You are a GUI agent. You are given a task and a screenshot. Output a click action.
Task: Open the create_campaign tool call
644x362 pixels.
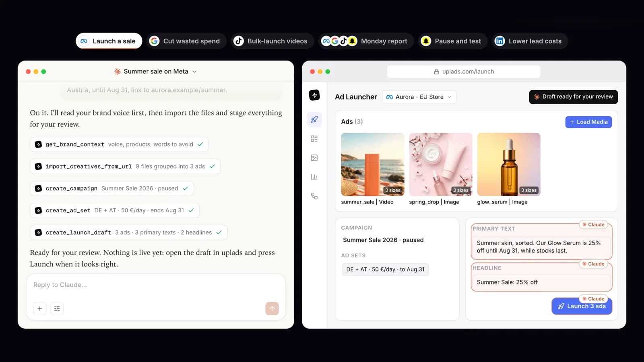click(112, 188)
